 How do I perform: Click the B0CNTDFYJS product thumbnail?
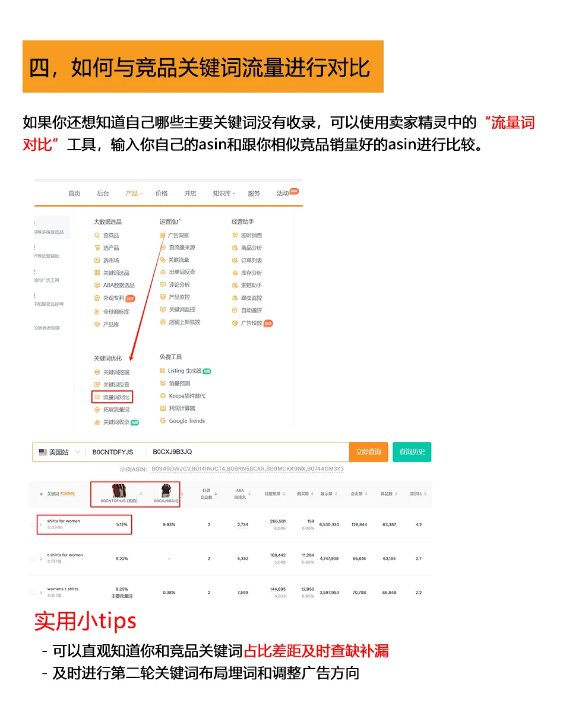click(118, 490)
